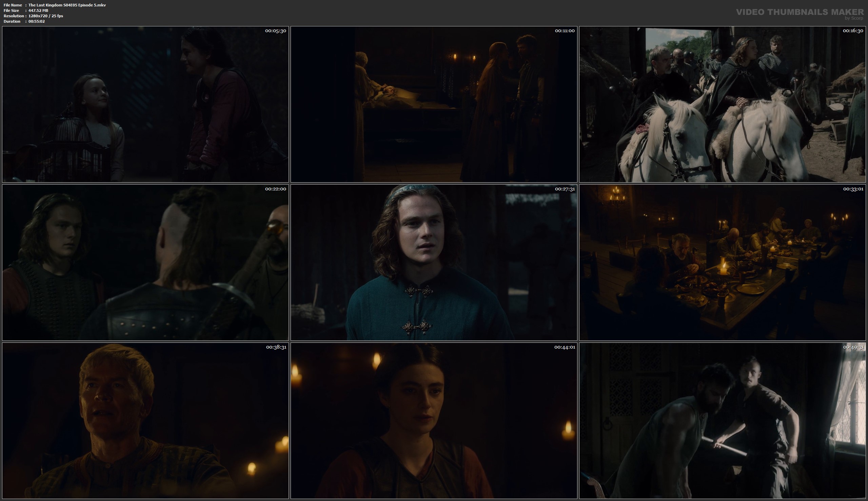Select the 00:27:31 man in teal tunic thumbnail
868x501 pixels.
(x=434, y=263)
